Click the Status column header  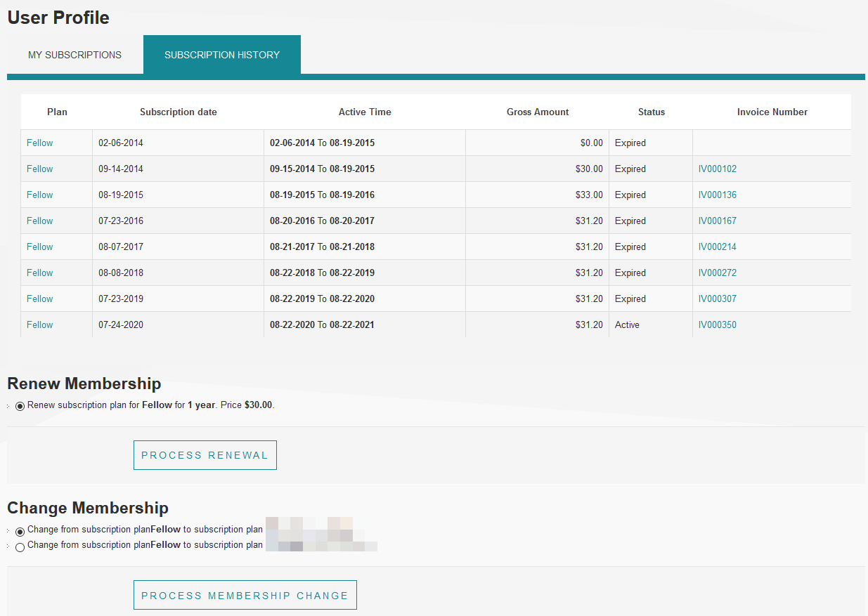tap(652, 112)
